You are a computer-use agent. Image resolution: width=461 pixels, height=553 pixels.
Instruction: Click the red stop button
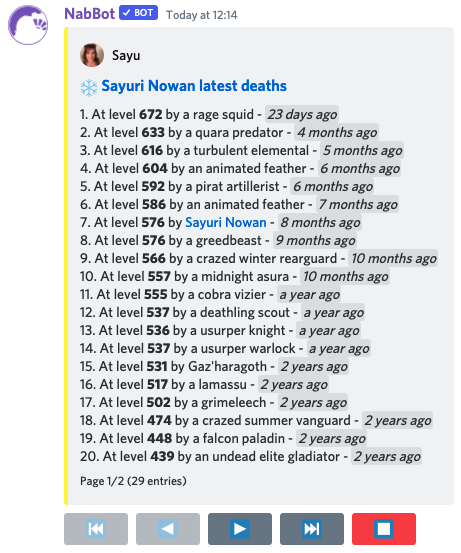[384, 529]
